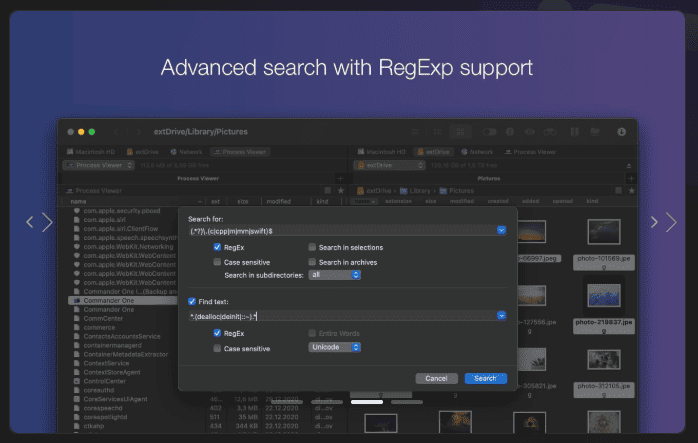Sort right pane by modified column
698x443 pixels.
click(x=462, y=201)
